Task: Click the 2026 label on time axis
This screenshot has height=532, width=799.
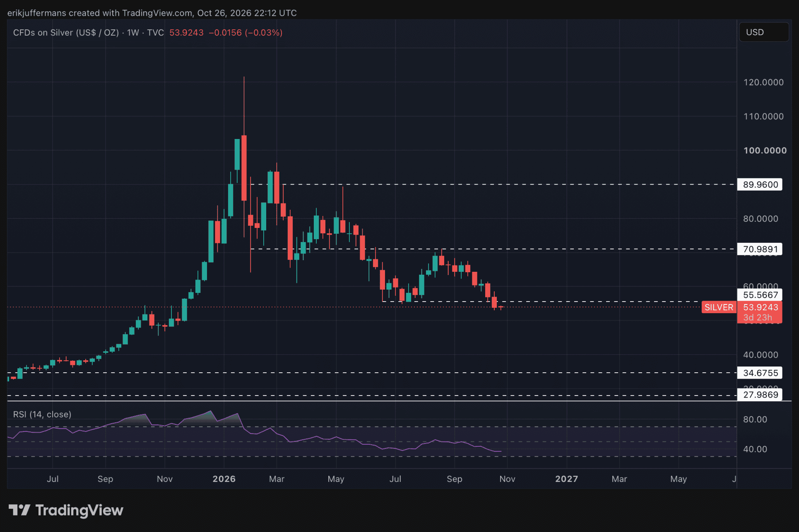Action: coord(224,479)
